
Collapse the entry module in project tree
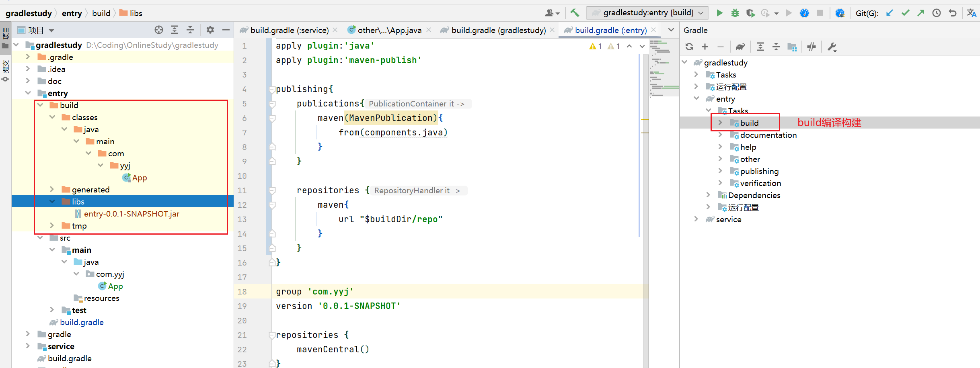[28, 93]
